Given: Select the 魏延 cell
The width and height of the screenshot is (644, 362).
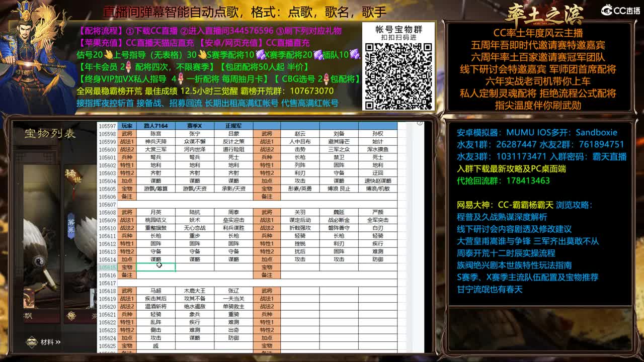Looking at the screenshot, I should [x=339, y=212].
